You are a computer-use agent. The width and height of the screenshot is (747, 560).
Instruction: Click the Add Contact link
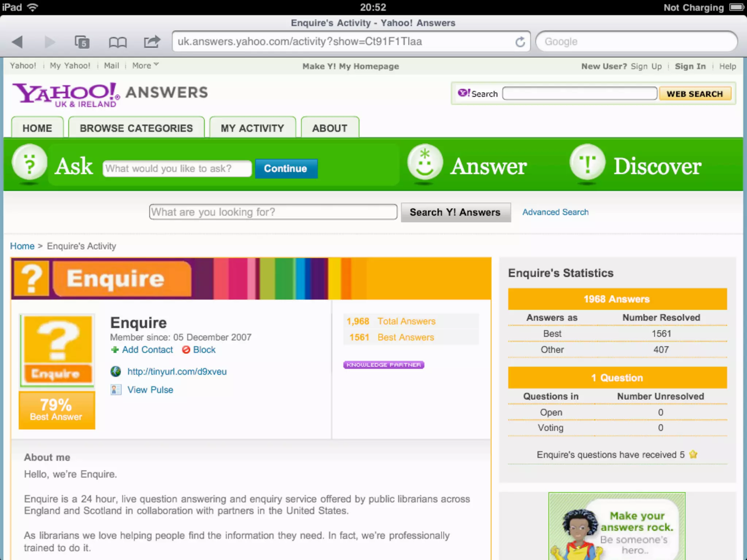(x=147, y=350)
